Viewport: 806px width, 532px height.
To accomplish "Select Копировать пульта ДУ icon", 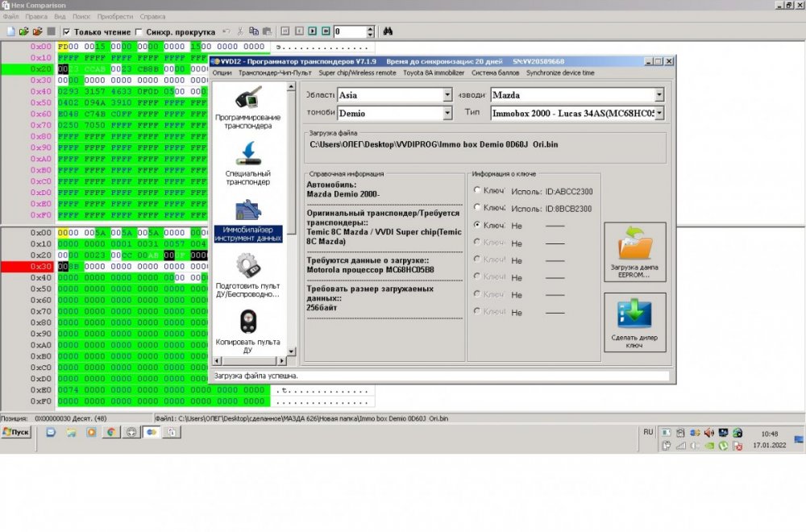I will click(247, 330).
